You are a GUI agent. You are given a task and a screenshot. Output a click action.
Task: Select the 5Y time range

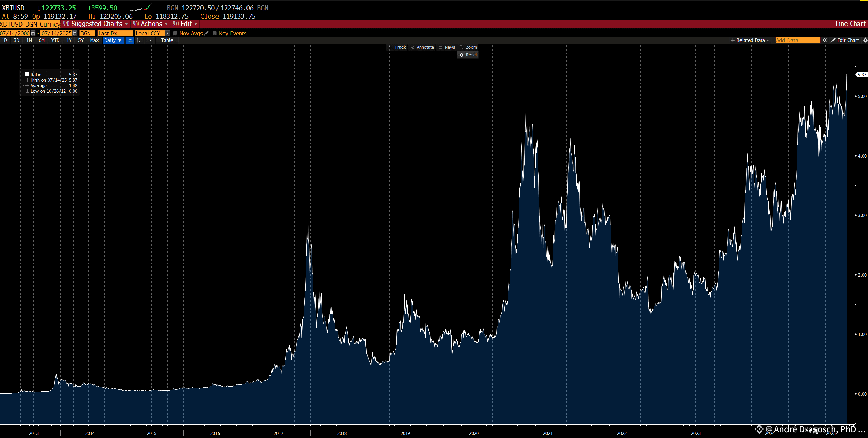click(81, 40)
